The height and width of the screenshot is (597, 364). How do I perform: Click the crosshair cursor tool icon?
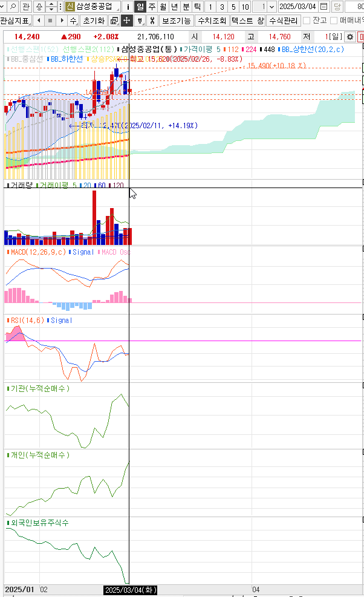pyautogui.click(x=126, y=21)
